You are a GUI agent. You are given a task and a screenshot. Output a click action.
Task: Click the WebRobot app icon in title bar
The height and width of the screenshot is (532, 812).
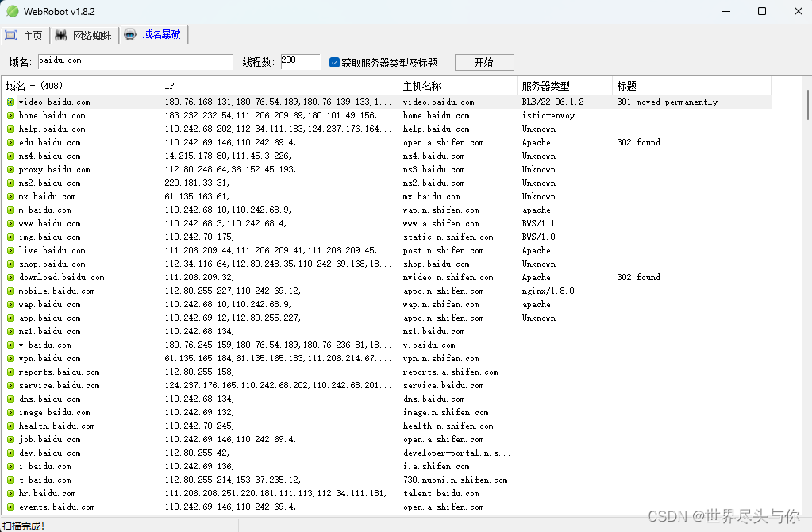coord(13,11)
